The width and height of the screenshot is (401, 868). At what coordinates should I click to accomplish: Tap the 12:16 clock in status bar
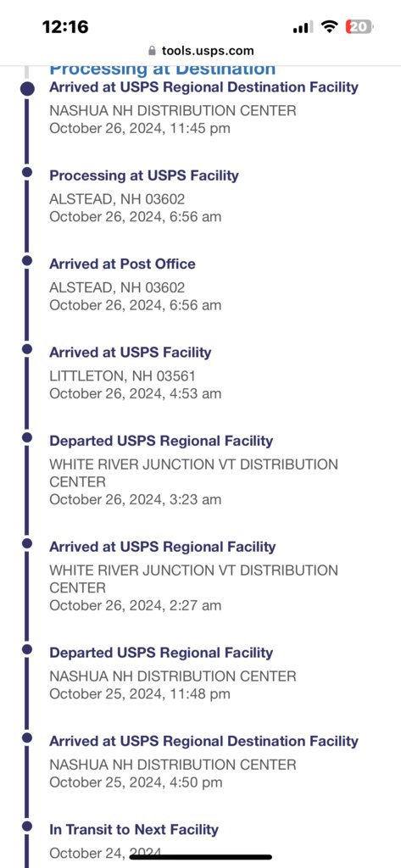[x=65, y=26]
